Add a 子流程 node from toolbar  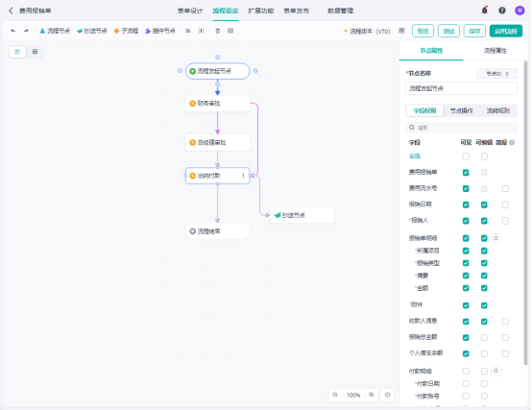126,31
